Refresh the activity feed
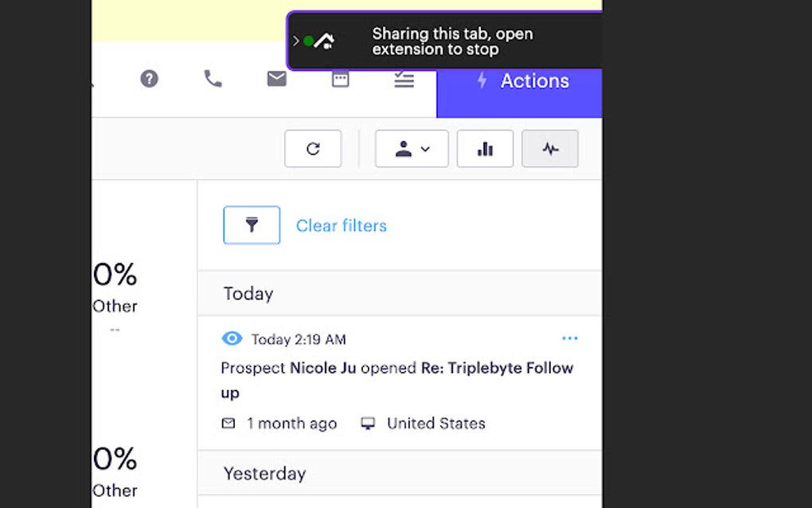 tap(313, 148)
